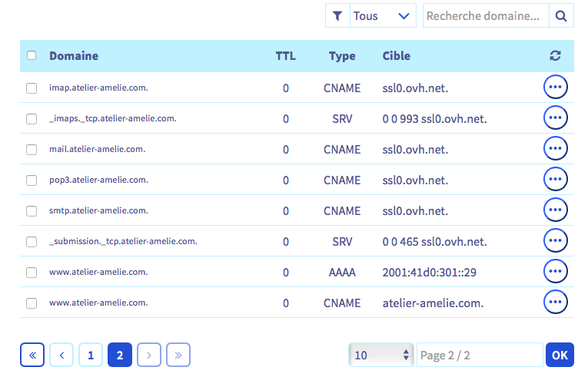Check the imap.atelier-amelie.com row
The width and height of the screenshot is (588, 387).
pyautogui.click(x=32, y=88)
